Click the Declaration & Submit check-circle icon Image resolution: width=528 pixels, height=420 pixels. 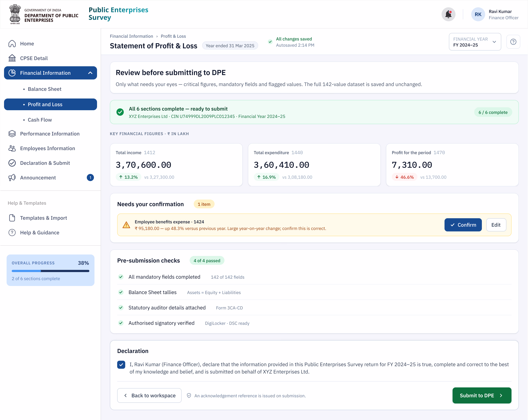pyautogui.click(x=12, y=163)
